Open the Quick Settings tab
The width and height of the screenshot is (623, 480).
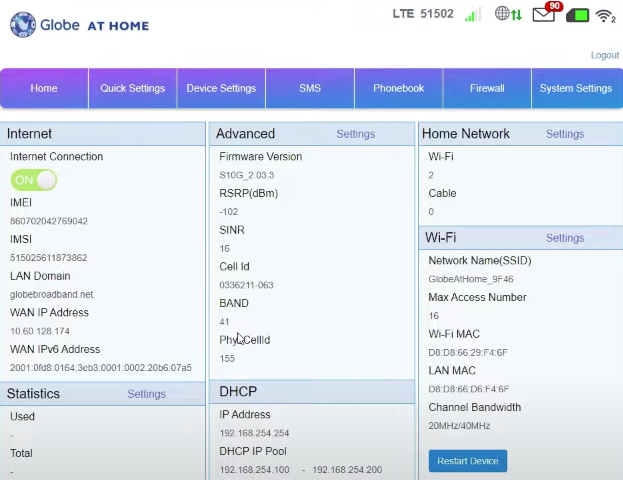[132, 88]
